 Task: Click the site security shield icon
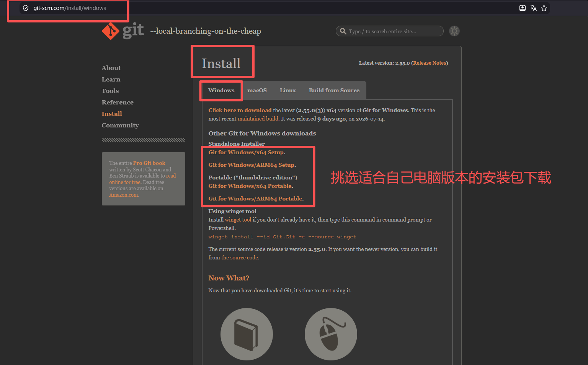pos(26,8)
